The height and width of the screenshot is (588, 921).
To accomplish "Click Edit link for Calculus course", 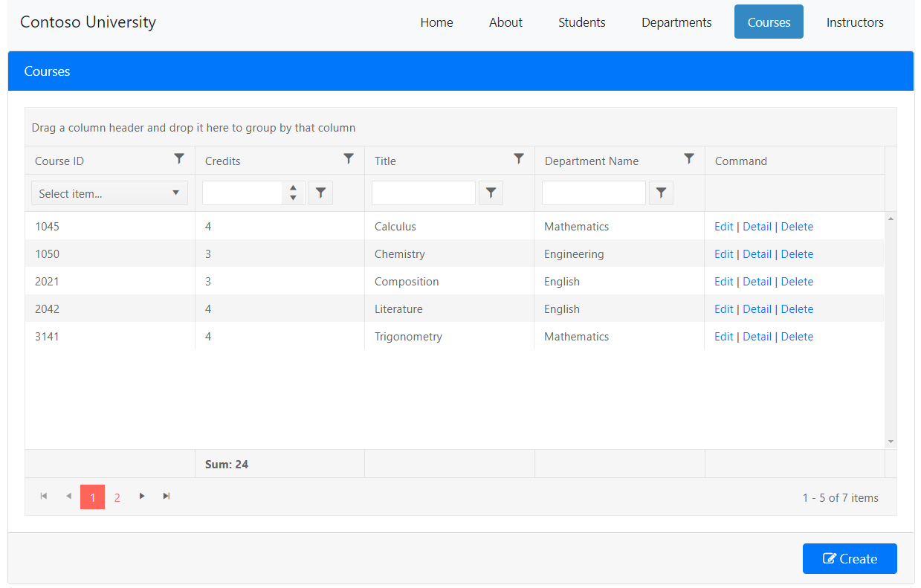I will [723, 227].
